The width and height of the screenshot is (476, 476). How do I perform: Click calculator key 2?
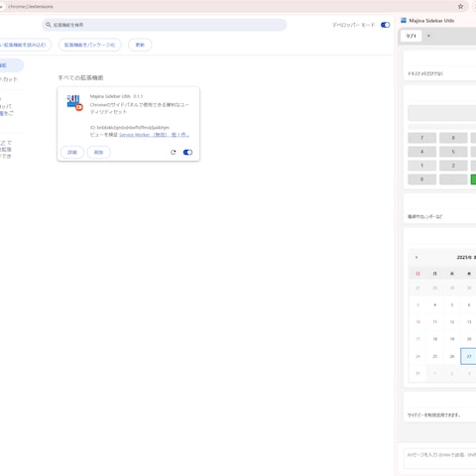coord(453,166)
